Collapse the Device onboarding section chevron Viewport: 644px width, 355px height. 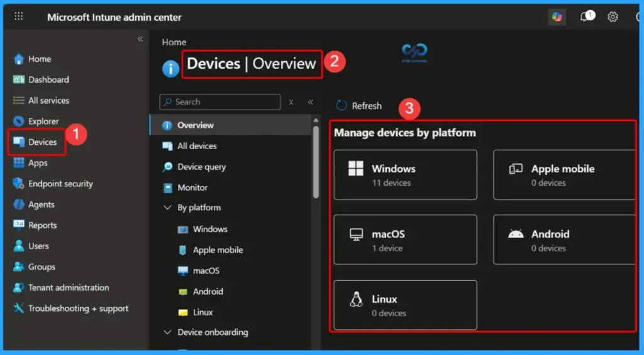[x=167, y=332]
